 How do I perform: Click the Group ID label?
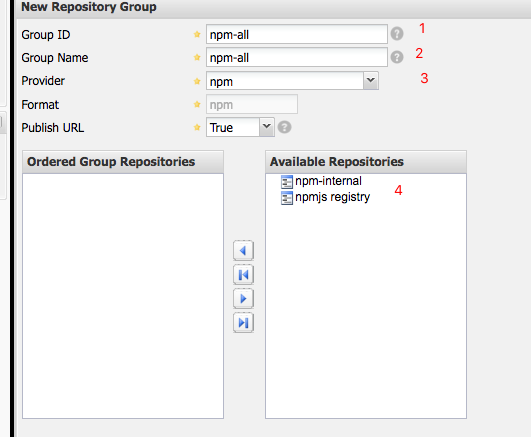pos(46,35)
